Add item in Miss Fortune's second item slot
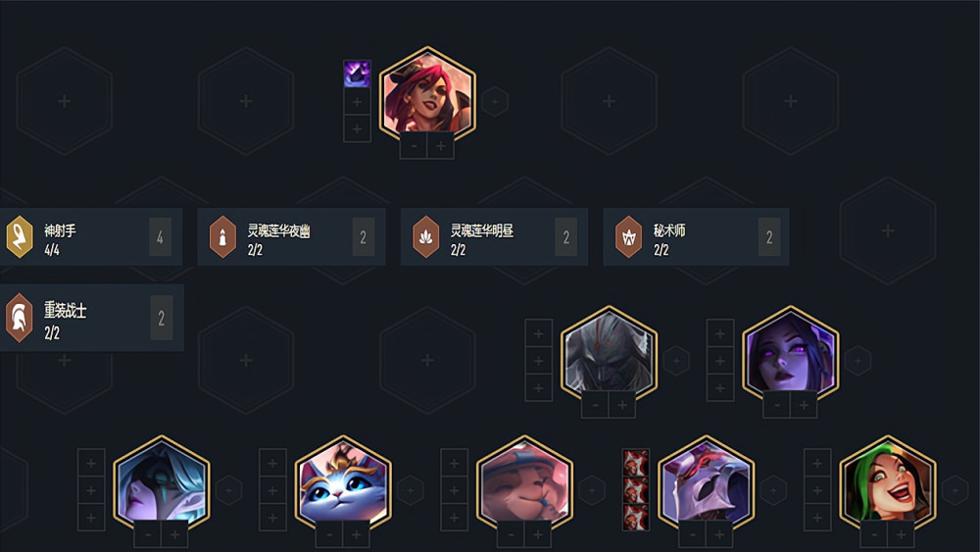This screenshot has width=980, height=552. (357, 101)
